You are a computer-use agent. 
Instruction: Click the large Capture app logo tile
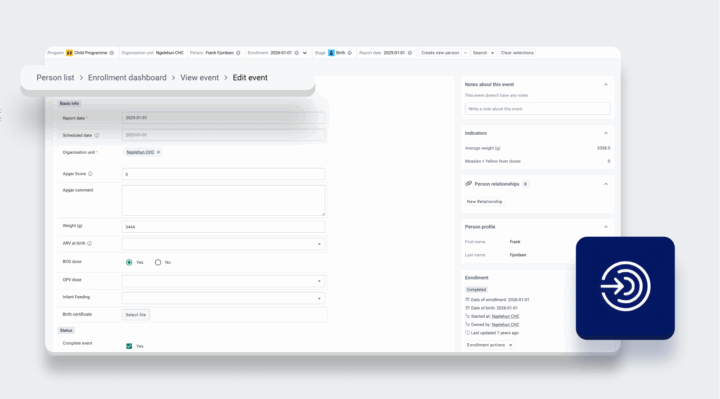[x=625, y=288]
